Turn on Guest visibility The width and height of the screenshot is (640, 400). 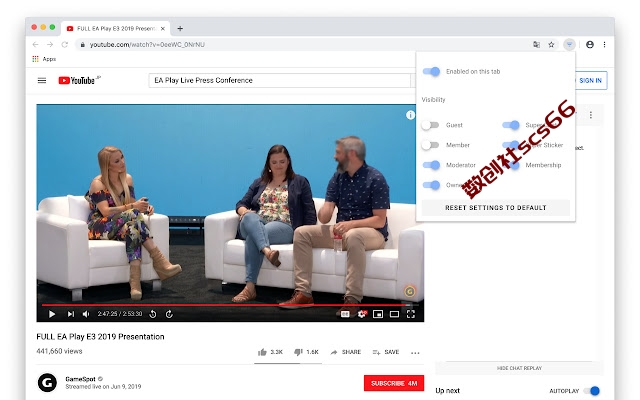430,125
